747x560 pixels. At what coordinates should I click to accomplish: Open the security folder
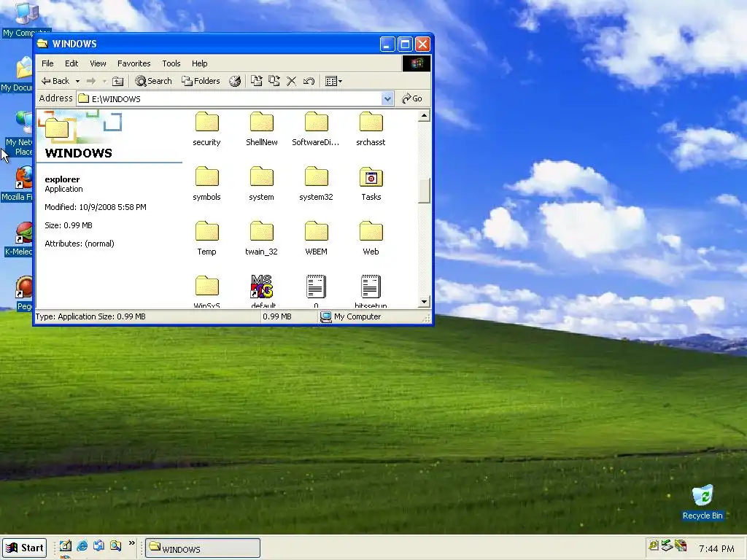[206, 128]
